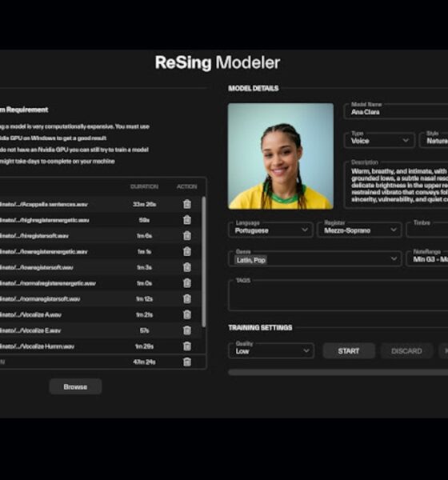
Task: Open the Type dropdown set to Voice
Action: (379, 140)
